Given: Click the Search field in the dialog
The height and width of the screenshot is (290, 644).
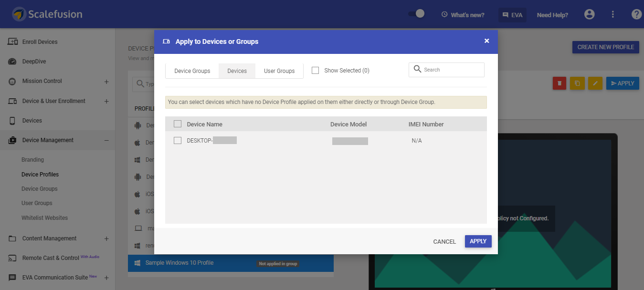Looking at the screenshot, I should tap(446, 70).
